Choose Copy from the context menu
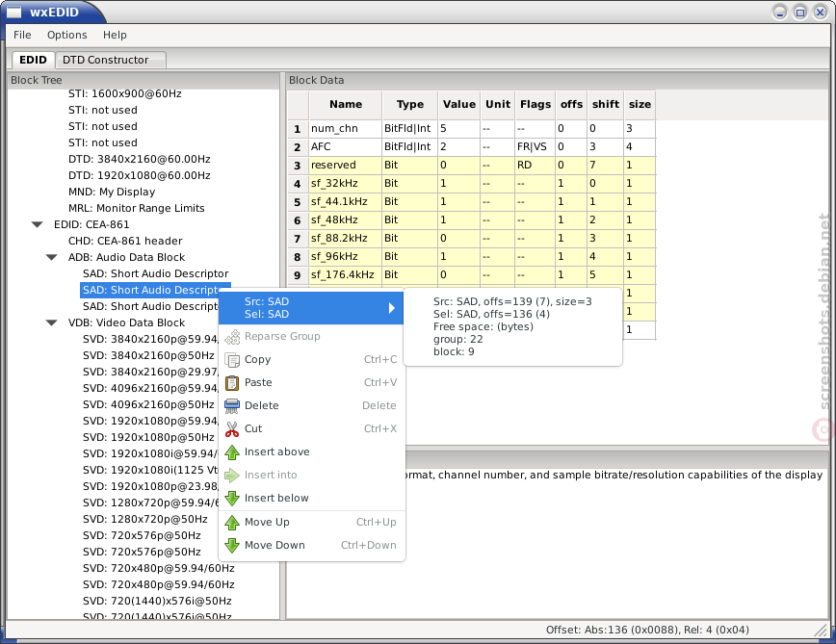The image size is (836, 644). 311,360
